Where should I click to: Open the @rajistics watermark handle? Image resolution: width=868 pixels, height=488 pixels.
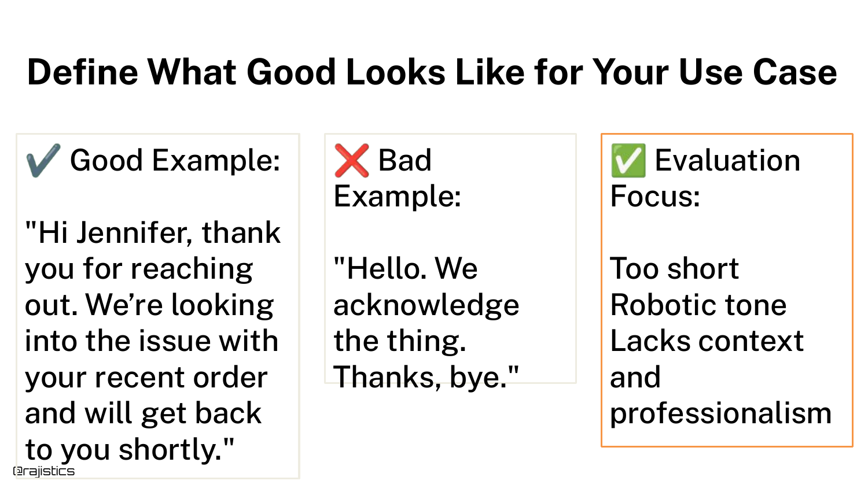tap(44, 471)
